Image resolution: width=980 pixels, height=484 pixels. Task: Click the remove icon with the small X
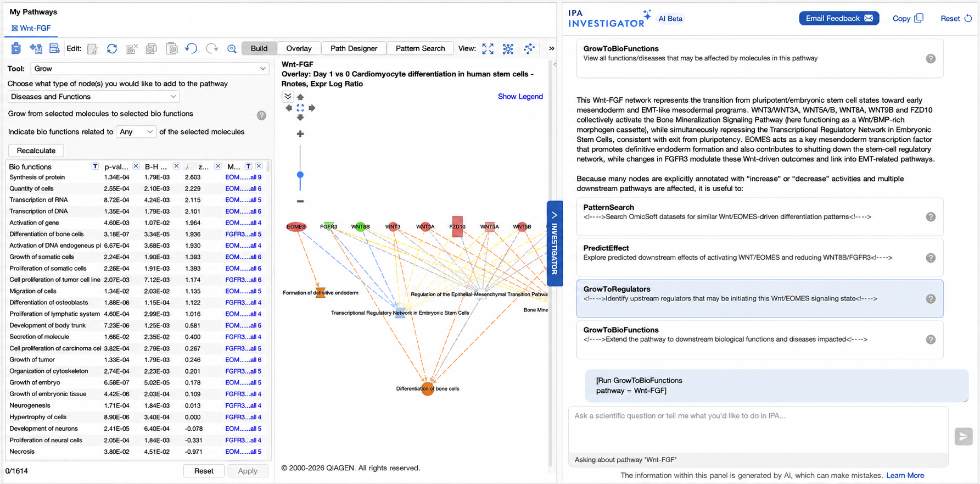(132, 49)
